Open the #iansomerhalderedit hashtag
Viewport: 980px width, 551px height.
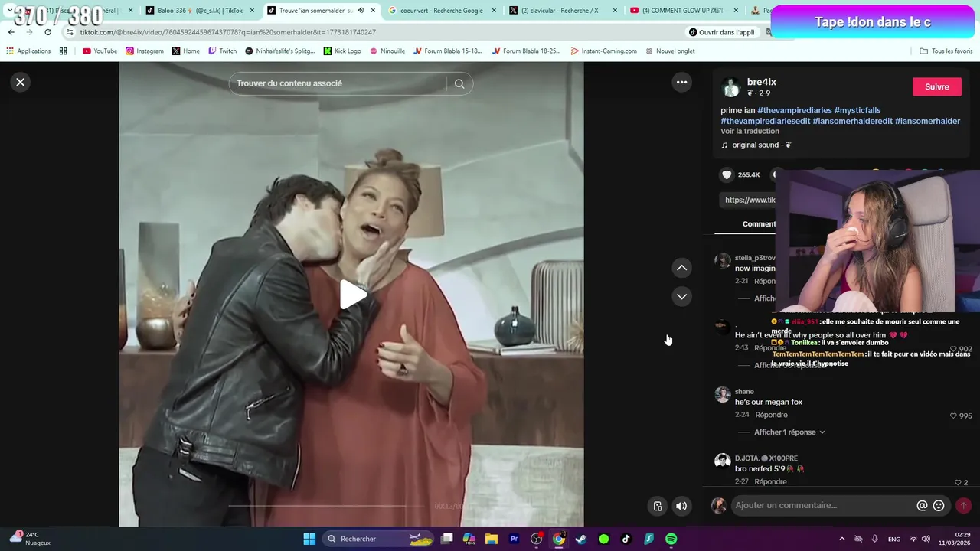pyautogui.click(x=852, y=121)
